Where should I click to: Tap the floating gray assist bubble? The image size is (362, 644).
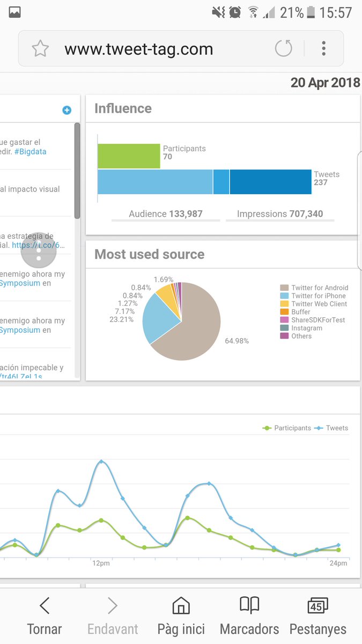coord(39,250)
